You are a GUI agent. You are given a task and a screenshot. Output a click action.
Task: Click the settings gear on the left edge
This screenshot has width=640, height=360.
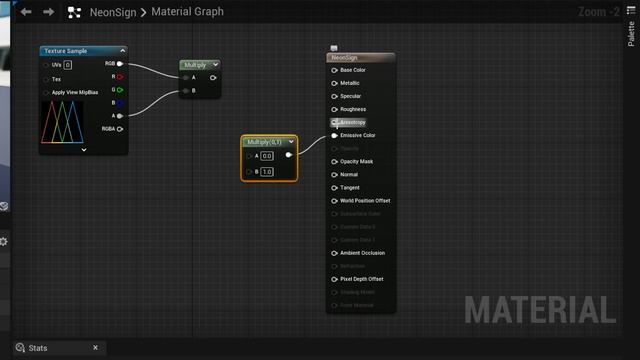tap(3, 242)
